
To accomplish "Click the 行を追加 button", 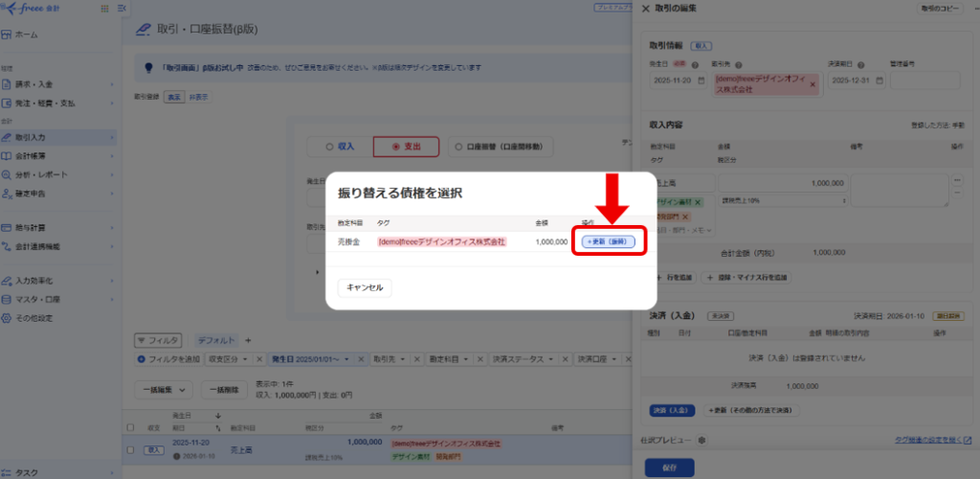I will pyautogui.click(x=675, y=277).
